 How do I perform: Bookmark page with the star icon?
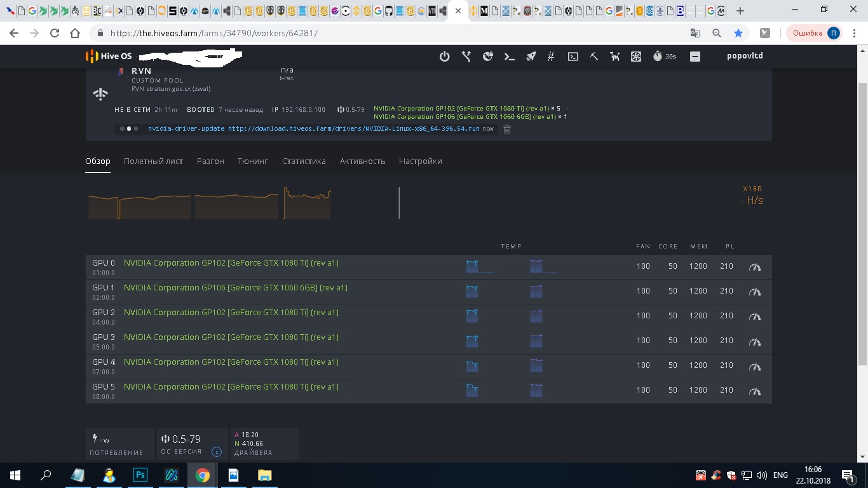[738, 33]
